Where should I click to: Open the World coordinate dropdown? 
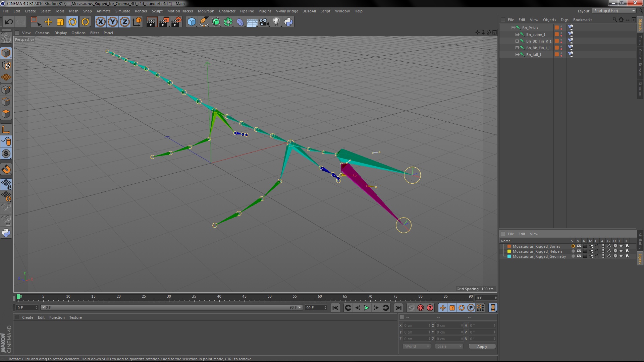[x=416, y=346]
